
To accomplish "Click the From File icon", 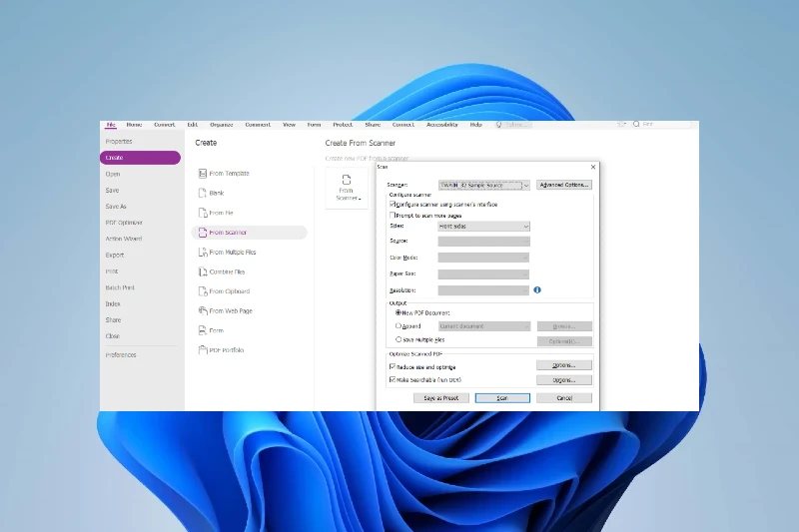I will tap(203, 213).
